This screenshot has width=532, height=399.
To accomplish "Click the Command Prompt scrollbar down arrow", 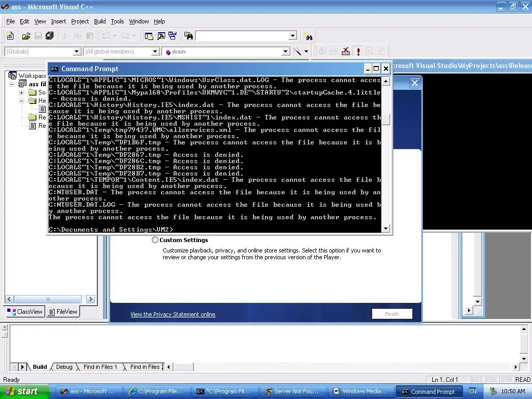I will pyautogui.click(x=385, y=229).
